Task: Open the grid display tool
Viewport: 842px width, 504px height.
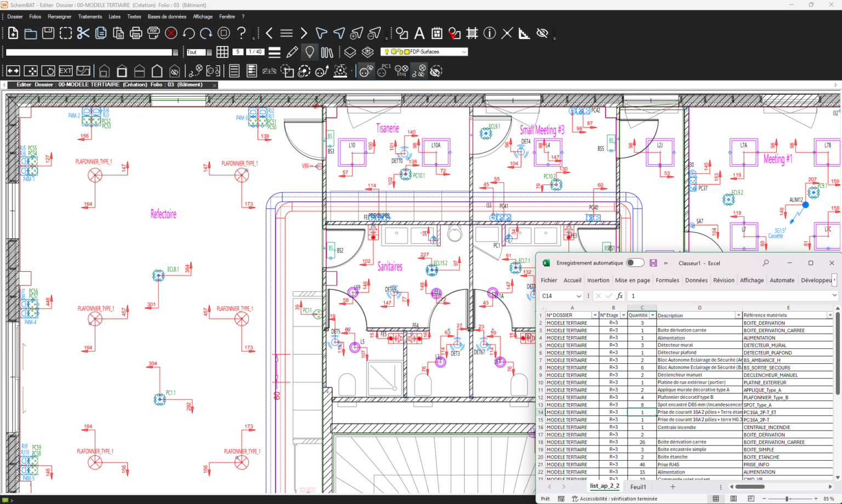Action: pos(223,51)
